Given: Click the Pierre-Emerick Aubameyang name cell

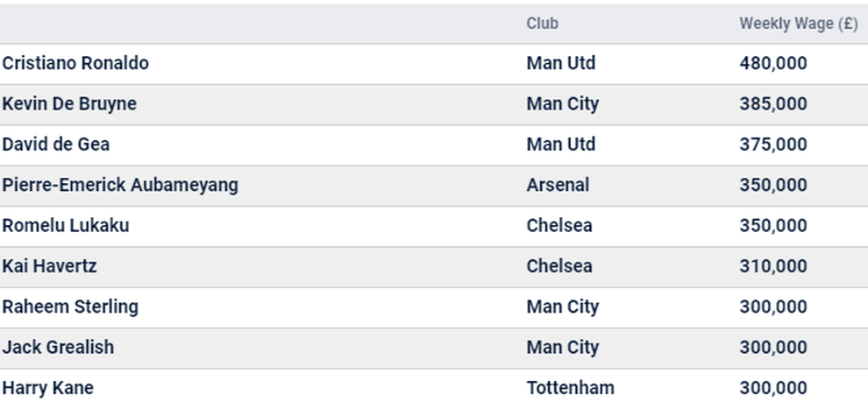Looking at the screenshot, I should point(120,185).
